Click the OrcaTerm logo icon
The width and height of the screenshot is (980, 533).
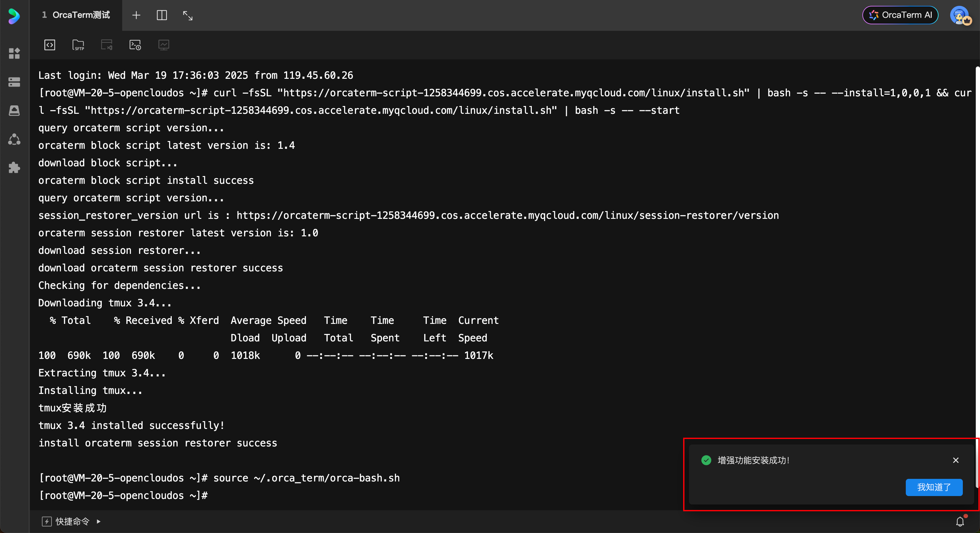tap(14, 16)
